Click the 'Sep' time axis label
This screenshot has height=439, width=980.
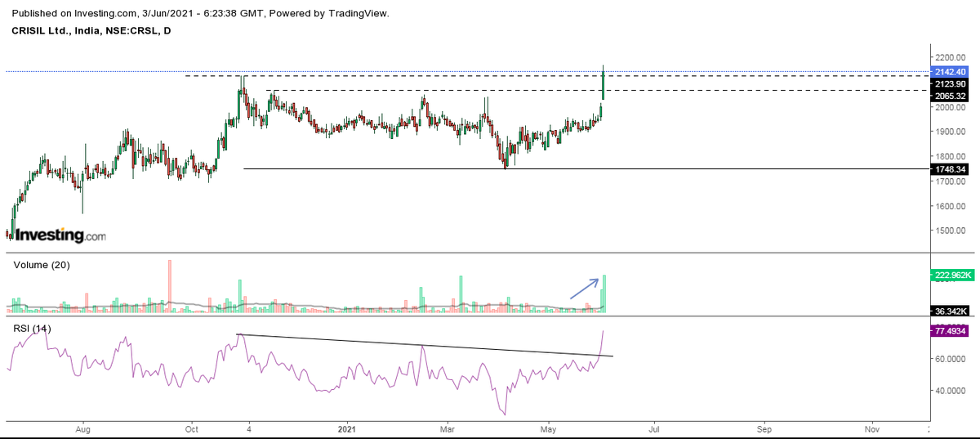[764, 428]
